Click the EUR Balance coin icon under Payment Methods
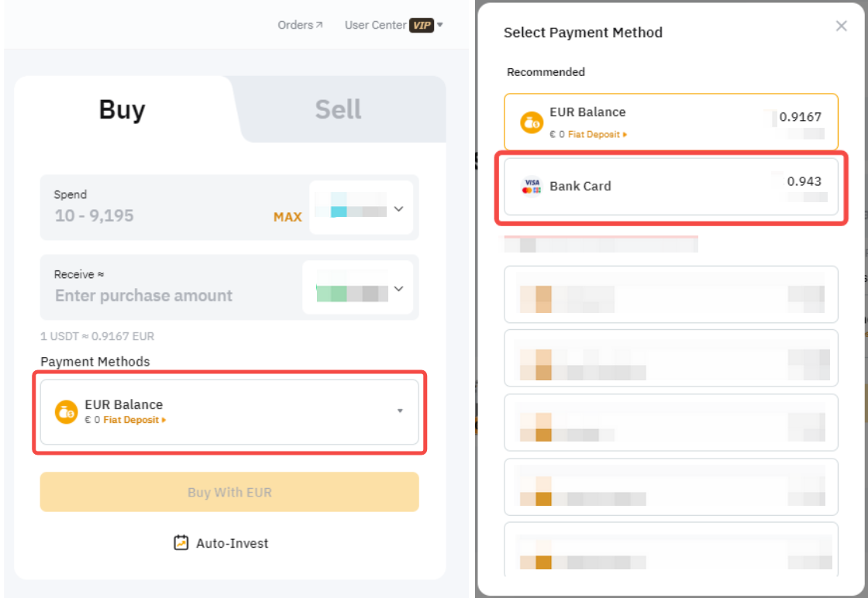 pyautogui.click(x=67, y=411)
